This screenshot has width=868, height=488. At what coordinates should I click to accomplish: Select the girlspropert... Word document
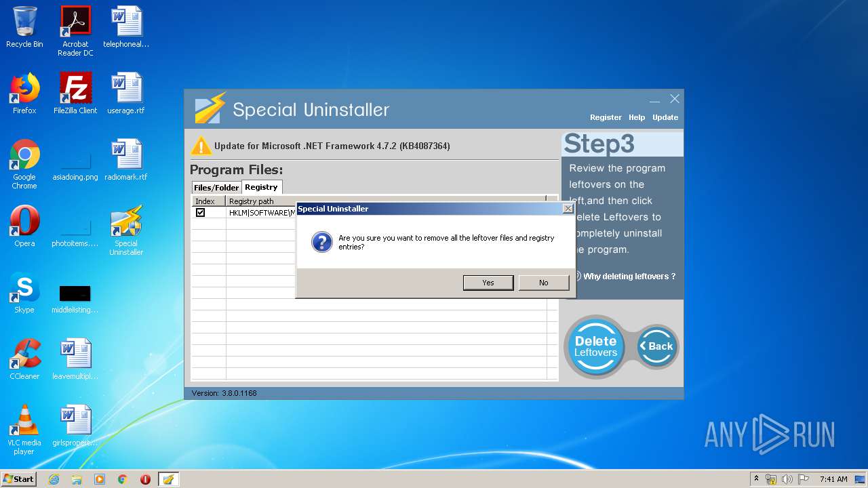tap(75, 426)
